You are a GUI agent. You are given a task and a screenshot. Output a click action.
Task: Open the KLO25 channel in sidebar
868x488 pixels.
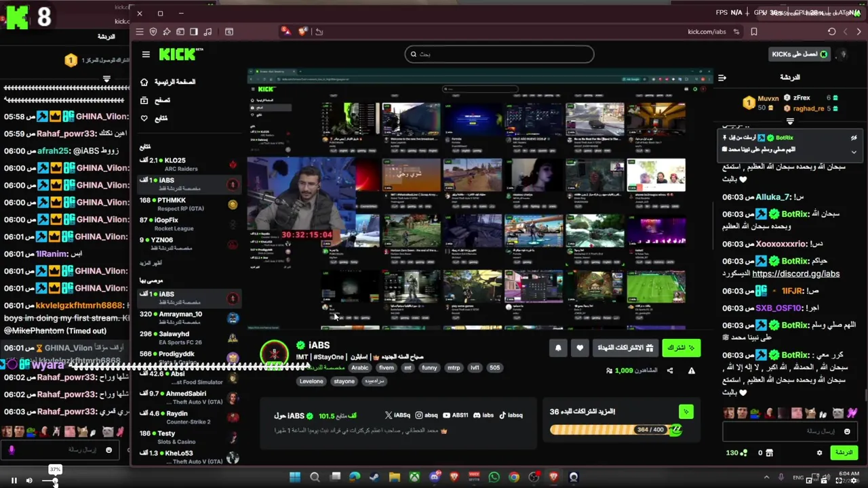coord(189,165)
